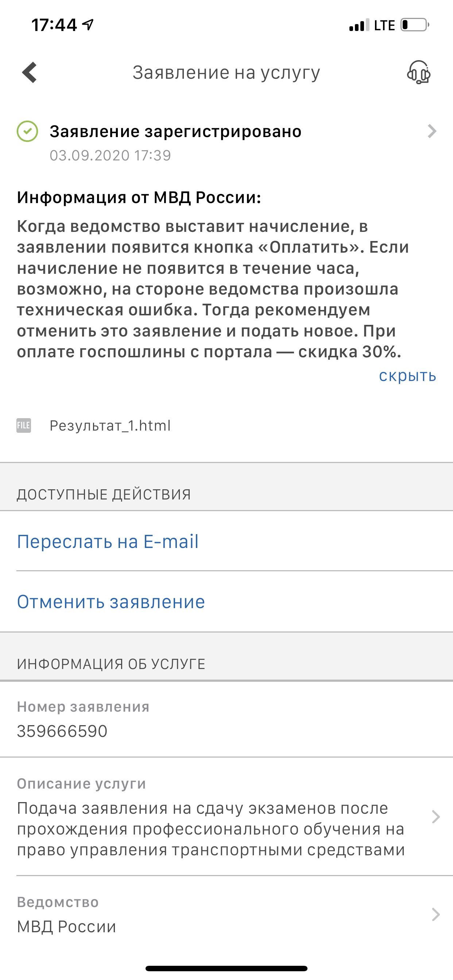Viewport: 453px width, 980px height.
Task: Open support chat headset icon
Action: [x=419, y=72]
